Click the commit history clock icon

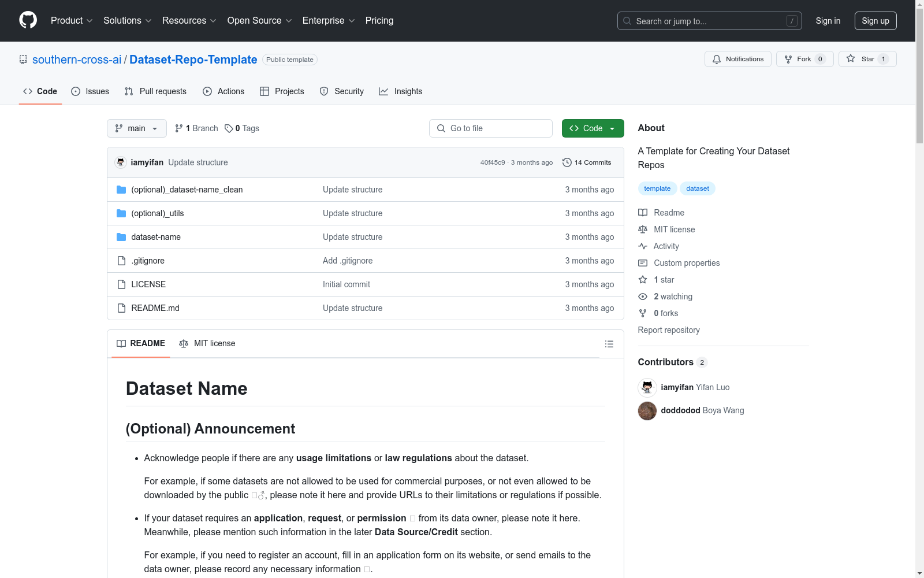pos(567,162)
